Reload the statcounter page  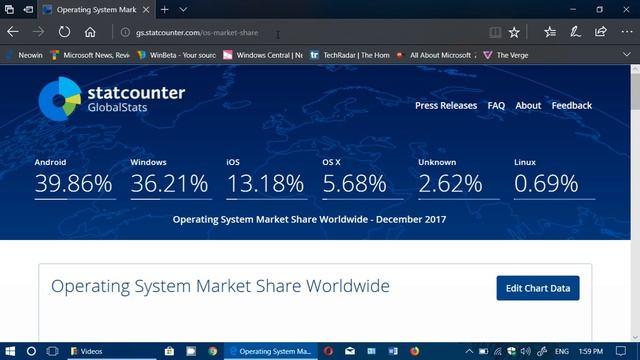(64, 32)
